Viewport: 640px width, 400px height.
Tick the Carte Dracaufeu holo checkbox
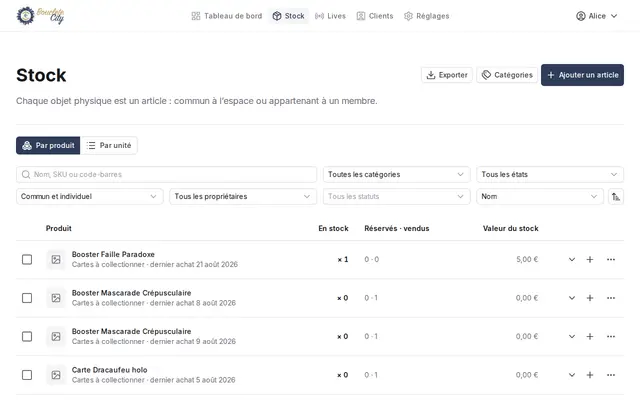click(27, 375)
